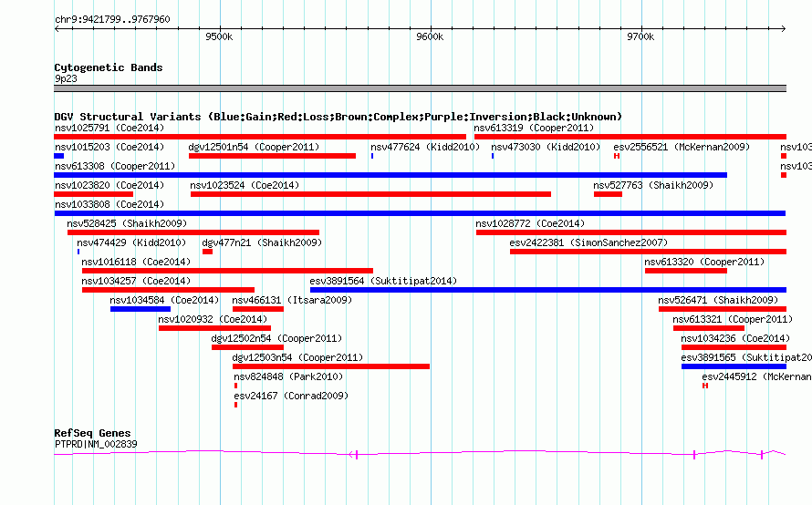
Task: Click nsv477624 (Kidd2010) label
Action: click(x=425, y=147)
